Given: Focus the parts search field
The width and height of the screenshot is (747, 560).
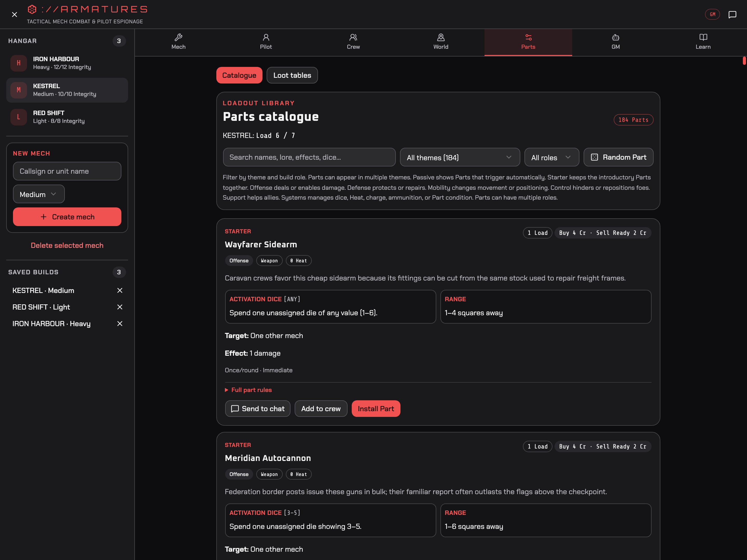Looking at the screenshot, I should pos(309,157).
